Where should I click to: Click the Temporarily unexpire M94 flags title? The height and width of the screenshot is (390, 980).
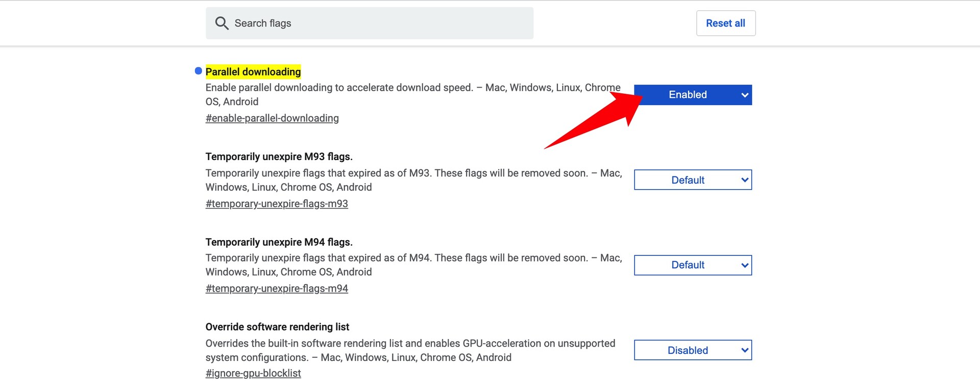[x=279, y=242]
